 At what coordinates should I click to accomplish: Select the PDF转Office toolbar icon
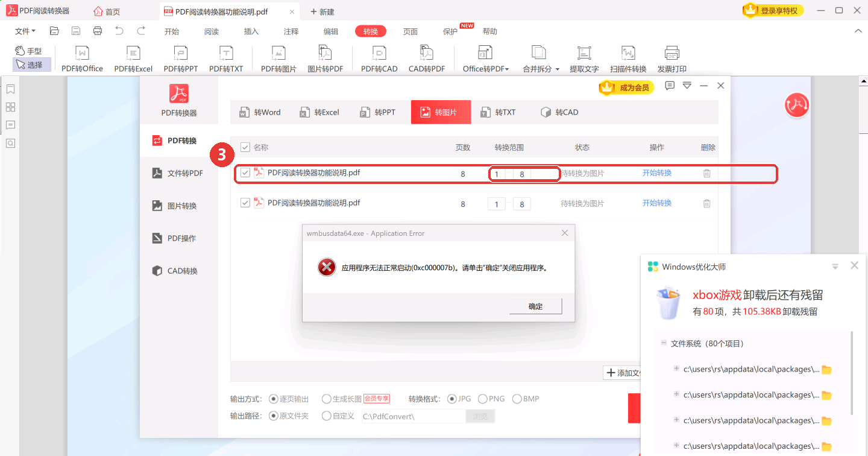click(x=82, y=59)
